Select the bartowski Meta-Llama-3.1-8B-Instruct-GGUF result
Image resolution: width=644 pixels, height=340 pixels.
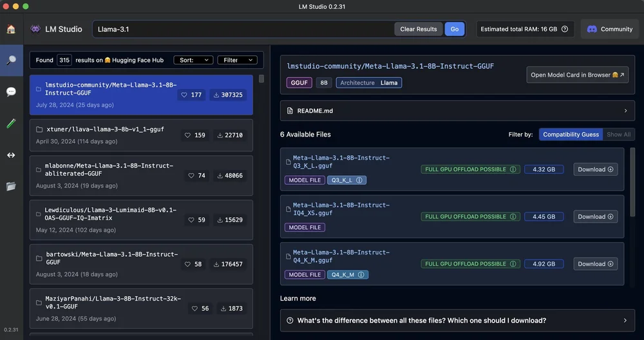click(141, 264)
